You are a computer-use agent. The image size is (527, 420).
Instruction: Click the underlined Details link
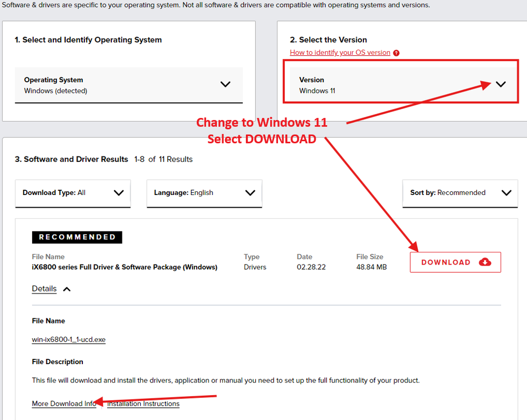44,289
